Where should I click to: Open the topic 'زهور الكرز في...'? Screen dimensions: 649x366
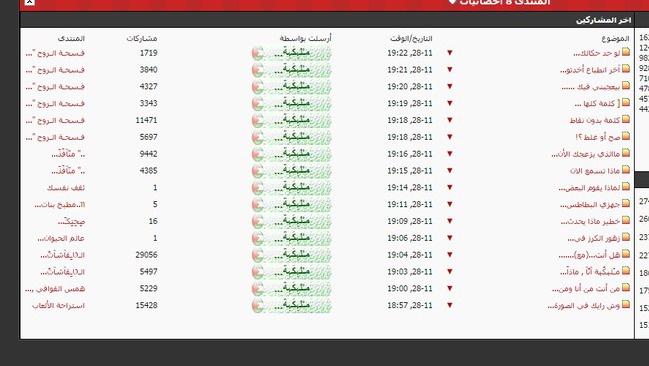point(594,238)
